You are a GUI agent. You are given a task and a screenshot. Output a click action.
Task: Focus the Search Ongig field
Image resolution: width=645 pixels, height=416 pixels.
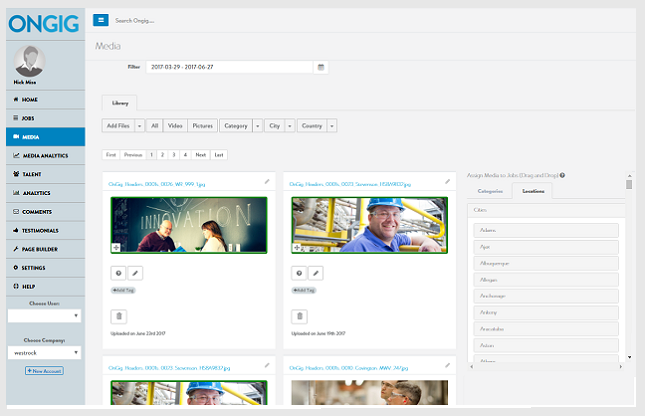tap(135, 21)
